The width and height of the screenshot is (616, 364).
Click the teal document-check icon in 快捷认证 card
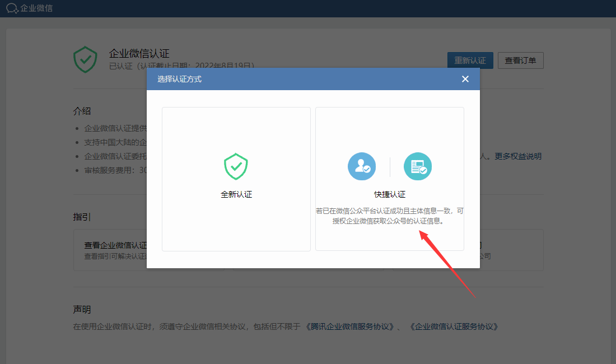point(418,166)
